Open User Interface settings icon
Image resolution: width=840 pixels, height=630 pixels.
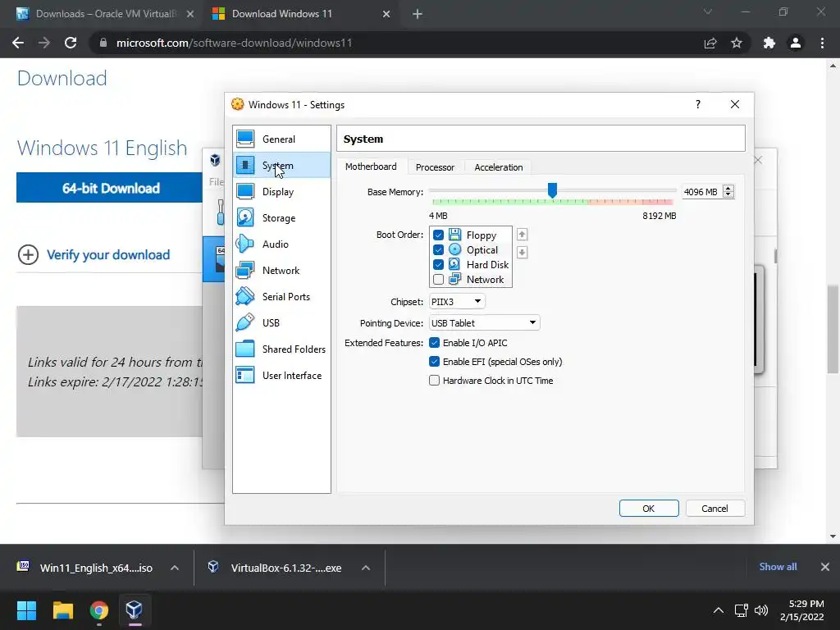[245, 375]
